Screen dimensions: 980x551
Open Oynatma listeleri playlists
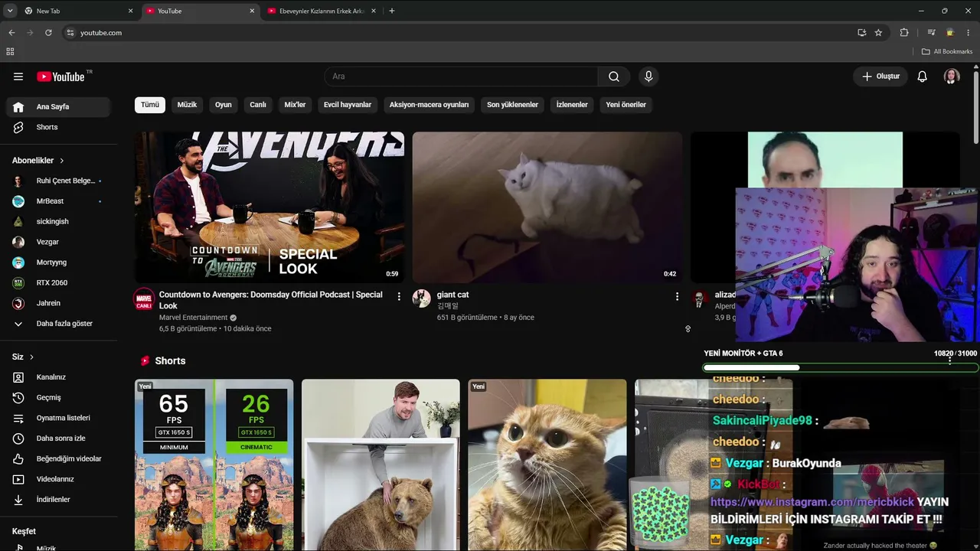coord(58,418)
